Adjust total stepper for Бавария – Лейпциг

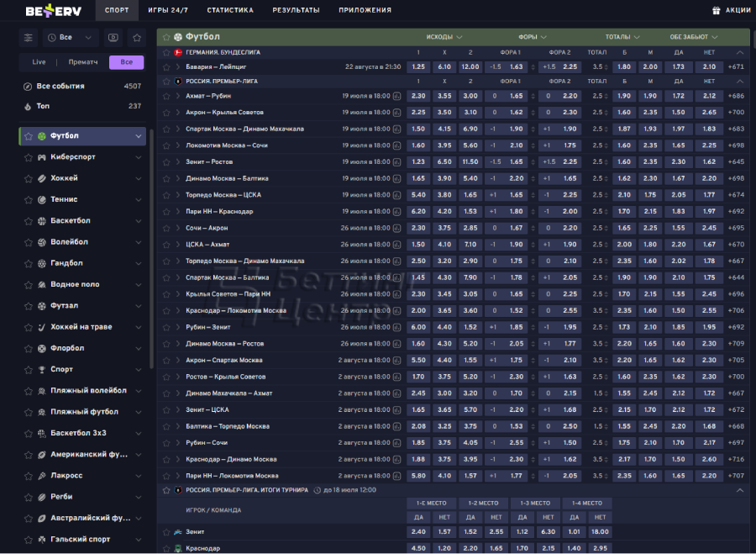[x=606, y=67]
